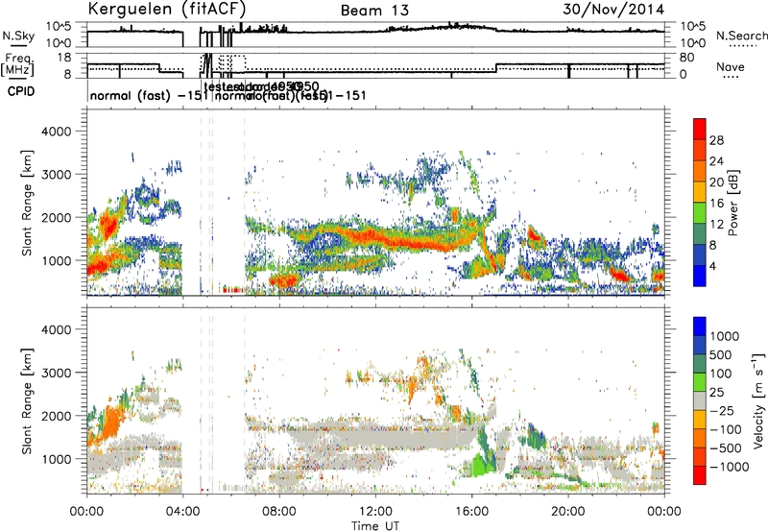Select the "Beam 13" heading
The width and height of the screenshot is (768, 532).
tap(374, 11)
